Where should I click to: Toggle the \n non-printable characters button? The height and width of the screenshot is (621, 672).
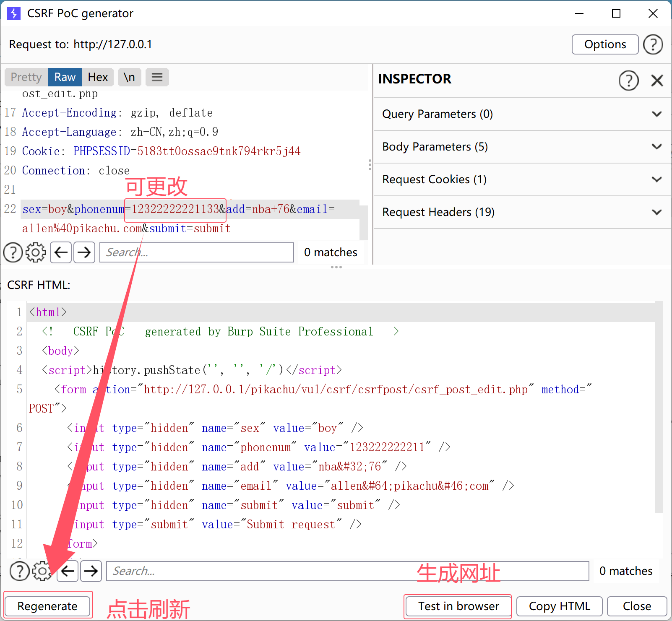[x=129, y=77]
